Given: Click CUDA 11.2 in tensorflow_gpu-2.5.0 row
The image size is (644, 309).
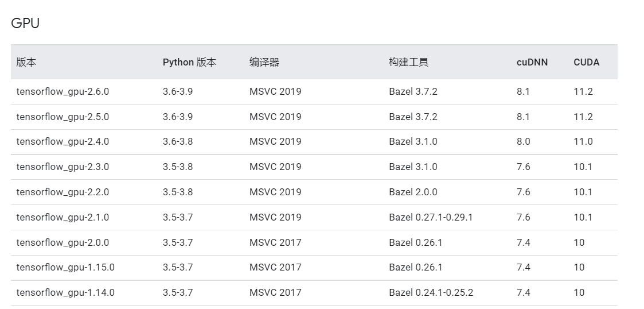Looking at the screenshot, I should (583, 117).
